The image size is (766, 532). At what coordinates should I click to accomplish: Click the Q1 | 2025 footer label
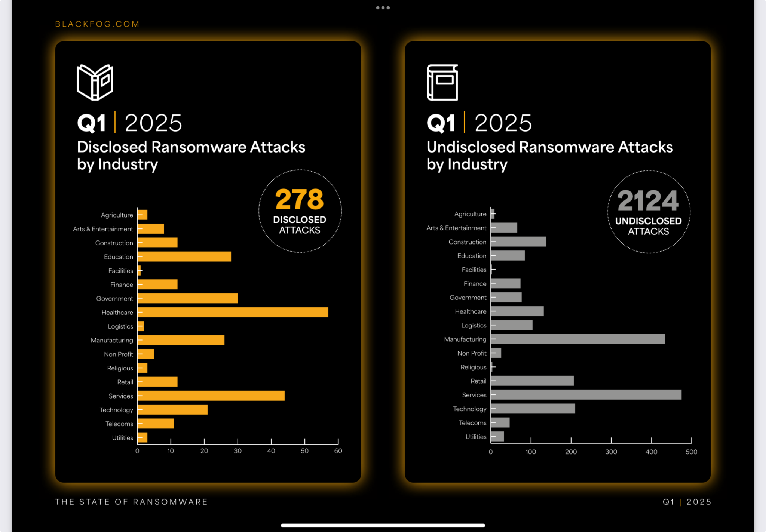tap(686, 502)
